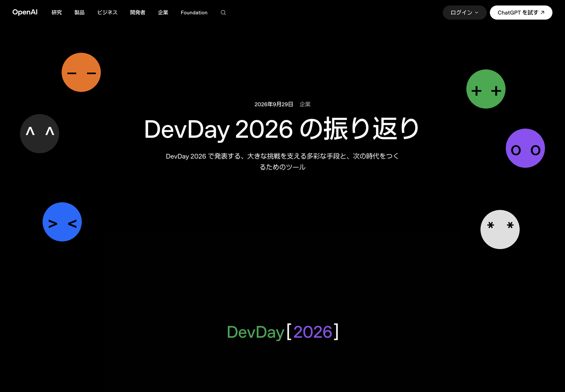Expand the ログイン dropdown

464,13
